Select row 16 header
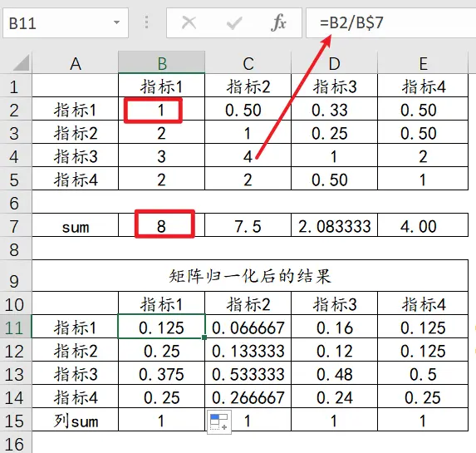The height and width of the screenshot is (453, 476). tap(16, 443)
